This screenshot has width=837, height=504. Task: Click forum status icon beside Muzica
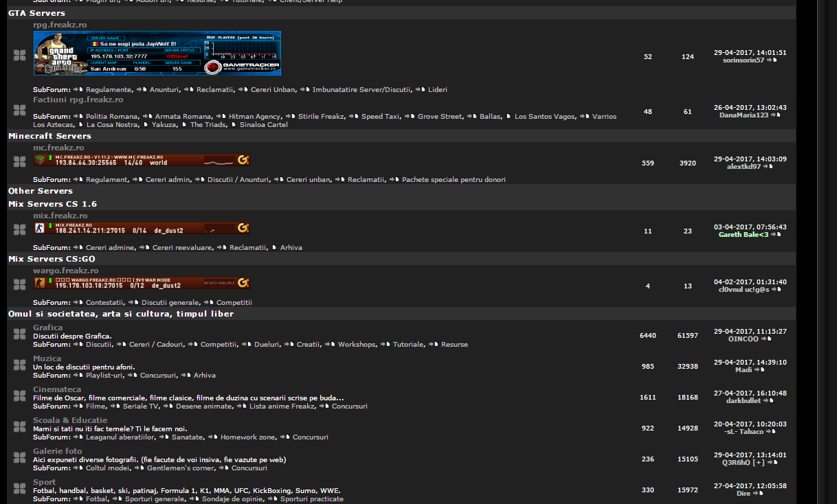click(19, 365)
